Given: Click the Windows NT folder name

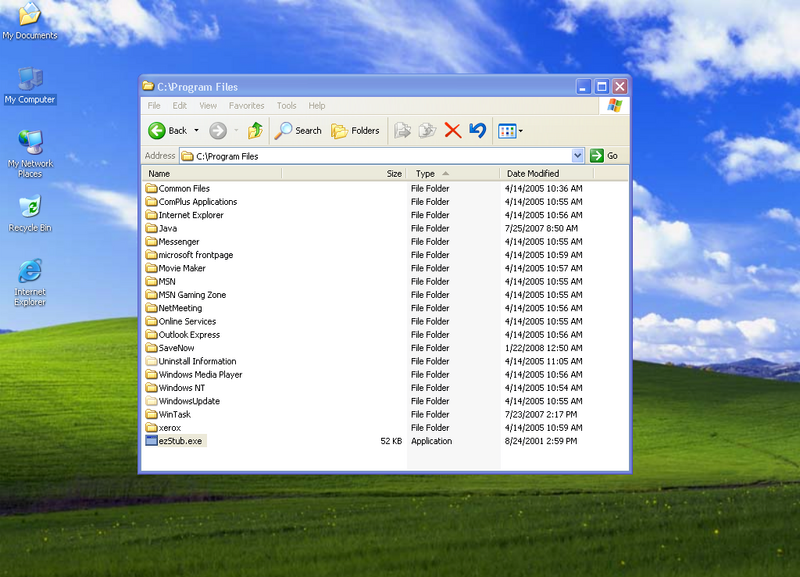Looking at the screenshot, I should click(182, 388).
